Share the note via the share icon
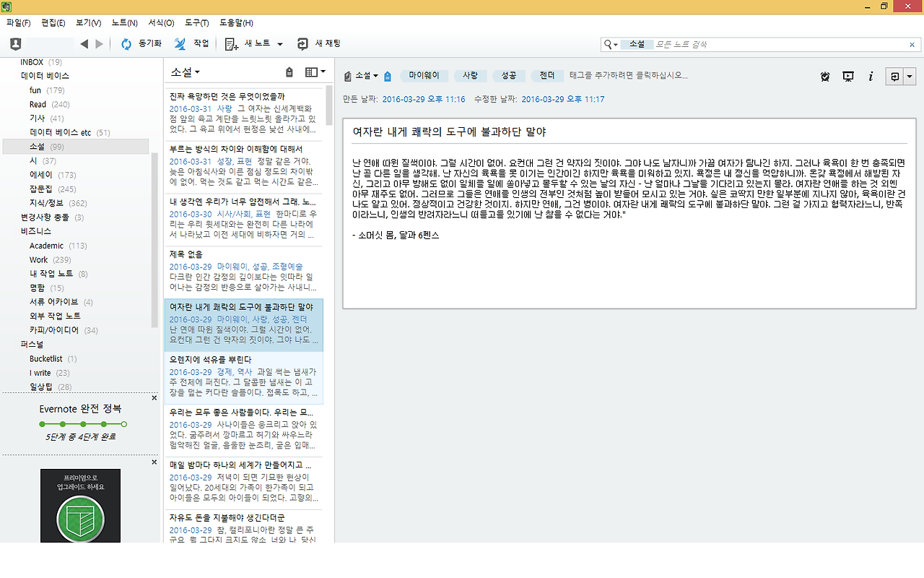924x578 pixels. (894, 76)
